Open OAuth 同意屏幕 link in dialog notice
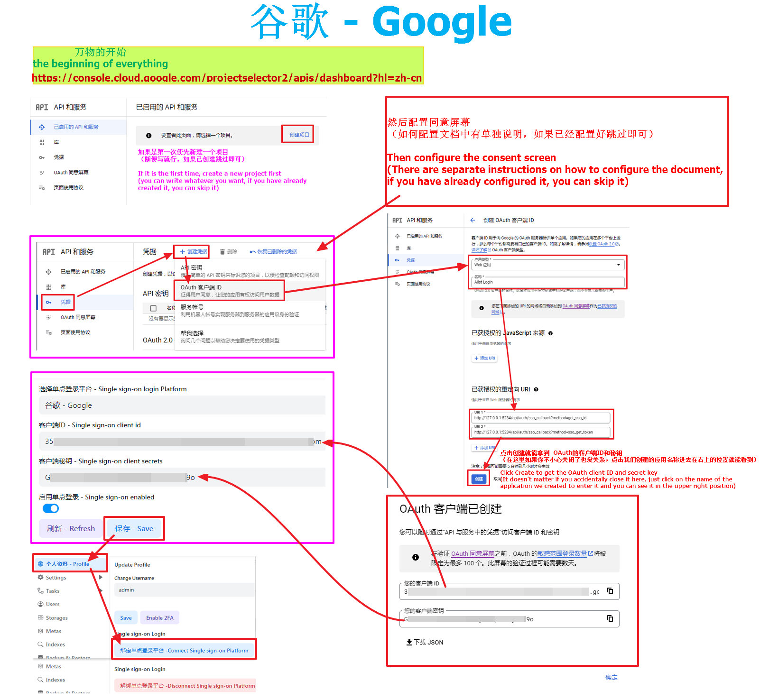 (x=473, y=553)
